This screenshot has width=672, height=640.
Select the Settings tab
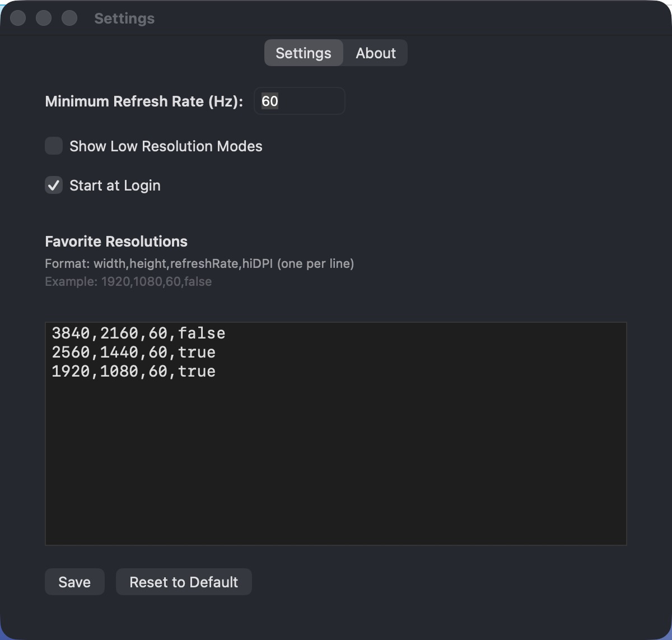point(304,53)
